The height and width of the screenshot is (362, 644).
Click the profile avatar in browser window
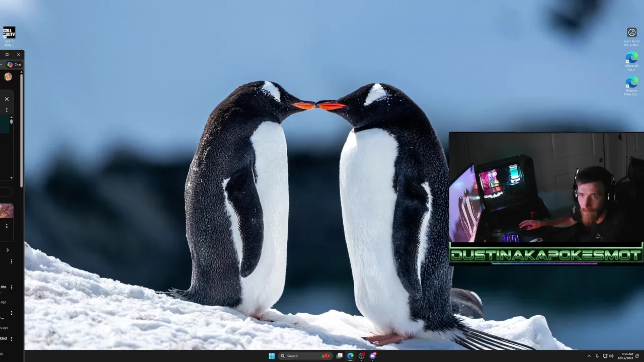tap(8, 76)
